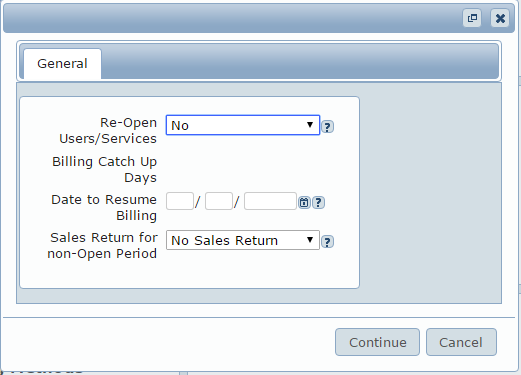
Task: Click the year field of Date to Resume Billing
Action: 270,201
